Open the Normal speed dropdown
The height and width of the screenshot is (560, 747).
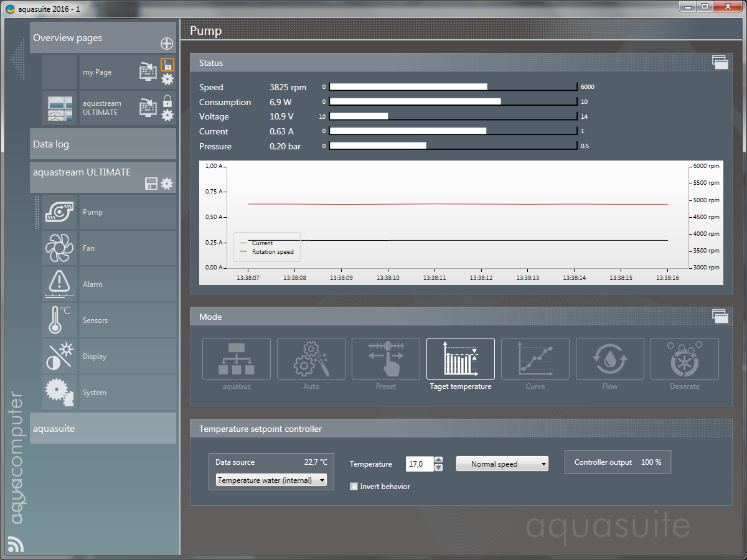(502, 464)
